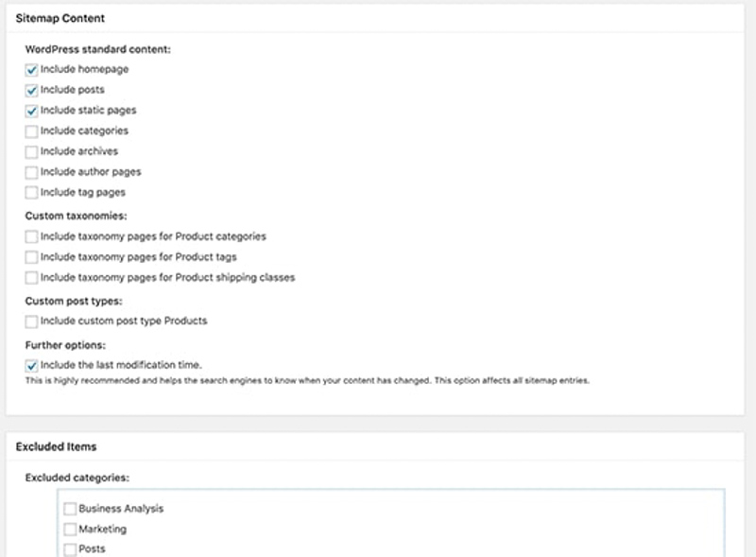
Task: Uncheck the Include posts checkbox
Action: pos(32,90)
